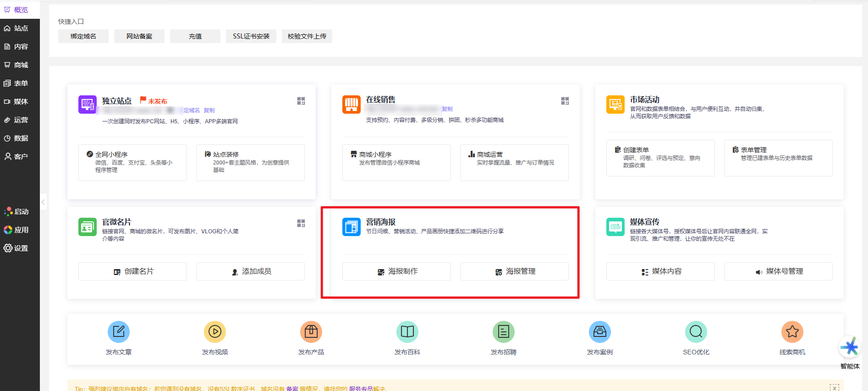This screenshot has height=391, width=868.
Task: Click the SSL证书安装 shortcut button
Action: [251, 36]
